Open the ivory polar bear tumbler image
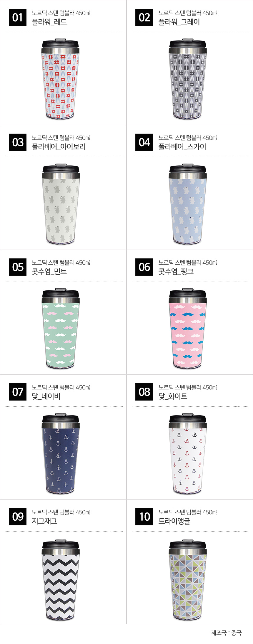Viewport: 253px width, 644px height. coord(61,204)
